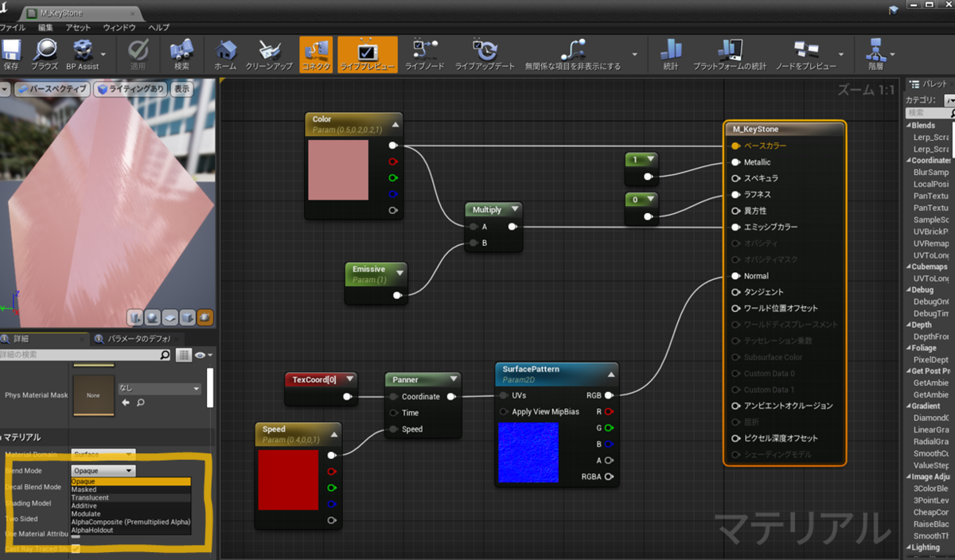Open プラットフォームの統計 platform stats
Screen dimensions: 955x560
[730, 55]
